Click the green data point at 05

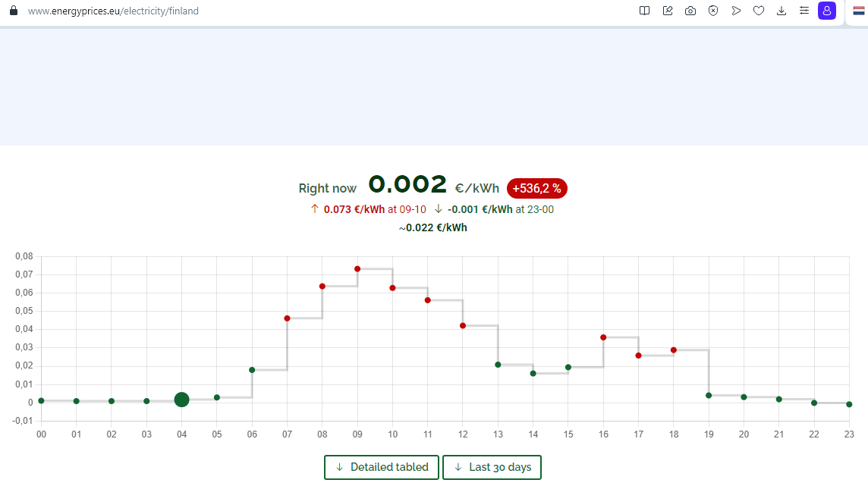tap(217, 397)
